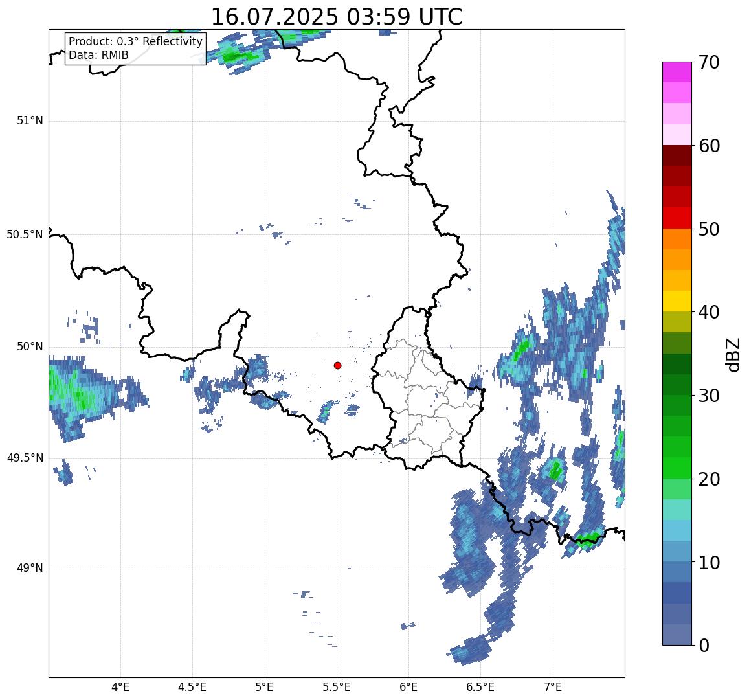Image resolution: width=749 pixels, height=700 pixels.
Task: Click the magenta top colorbar segment
Action: tap(677, 72)
